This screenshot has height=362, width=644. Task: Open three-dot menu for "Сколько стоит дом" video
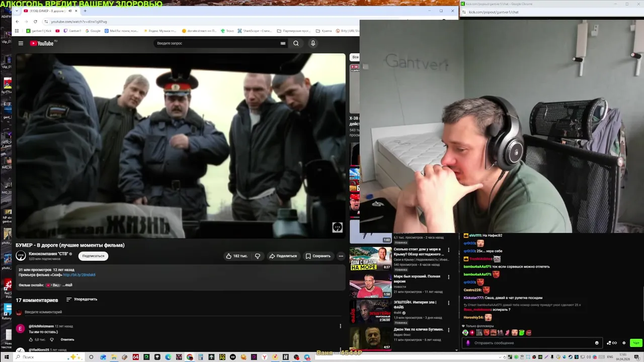(448, 250)
